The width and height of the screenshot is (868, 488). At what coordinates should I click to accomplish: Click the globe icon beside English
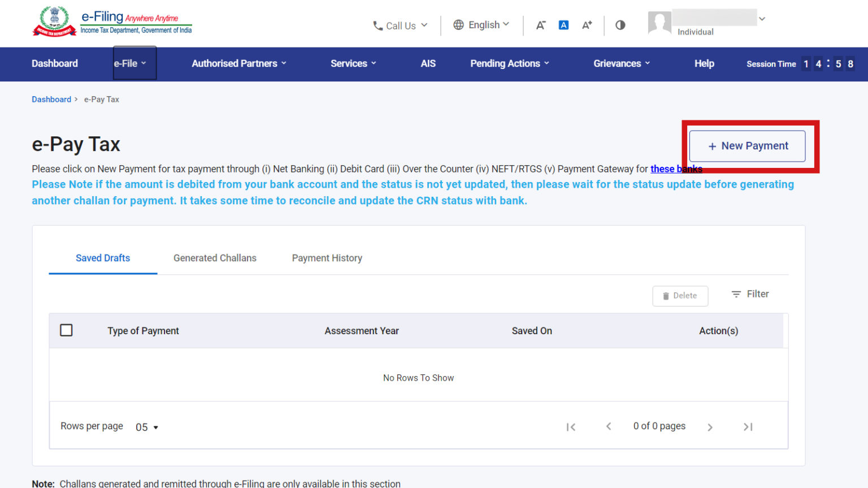point(458,25)
